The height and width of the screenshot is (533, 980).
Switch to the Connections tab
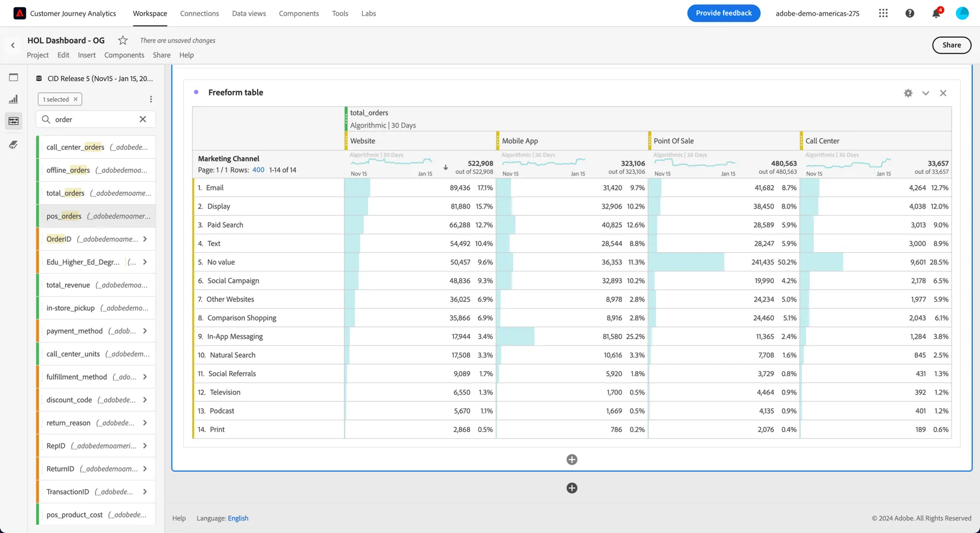pyautogui.click(x=200, y=13)
